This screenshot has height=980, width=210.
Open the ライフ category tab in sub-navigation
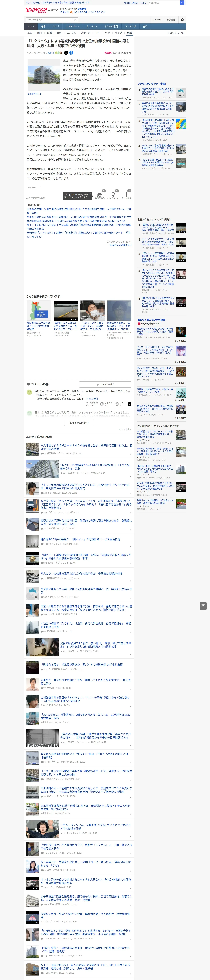tap(119, 33)
